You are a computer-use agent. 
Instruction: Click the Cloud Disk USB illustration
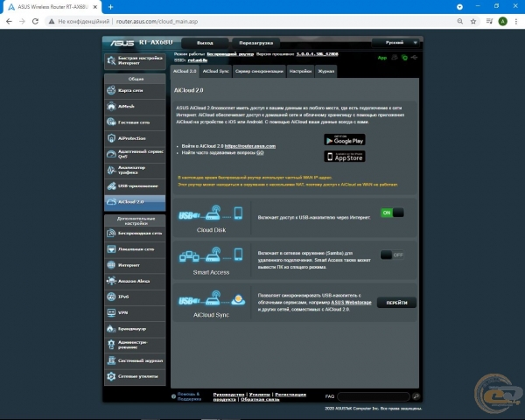[211, 213]
